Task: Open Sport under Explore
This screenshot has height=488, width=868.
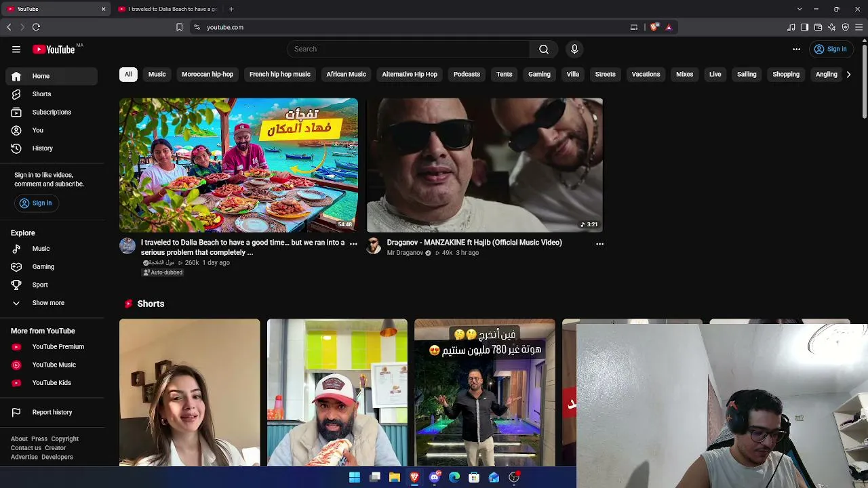Action: (x=52, y=285)
